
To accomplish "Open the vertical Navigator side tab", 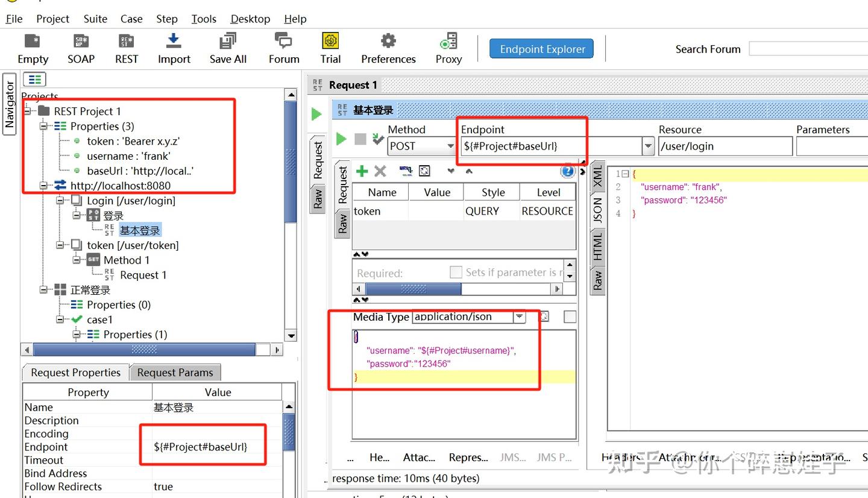I will [x=9, y=105].
